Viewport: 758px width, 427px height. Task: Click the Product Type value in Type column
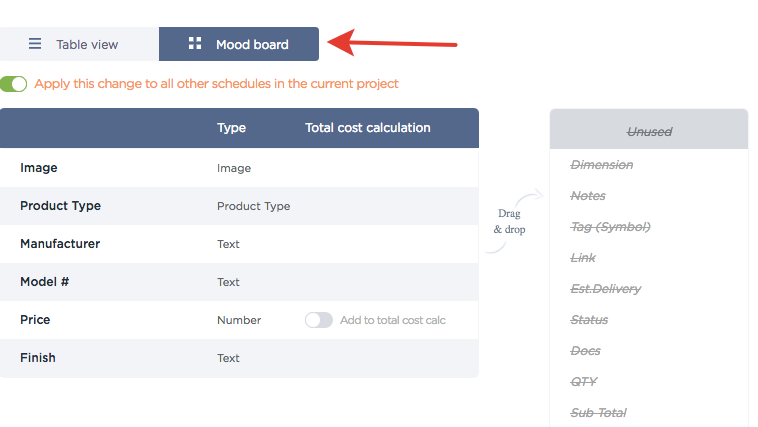click(253, 206)
